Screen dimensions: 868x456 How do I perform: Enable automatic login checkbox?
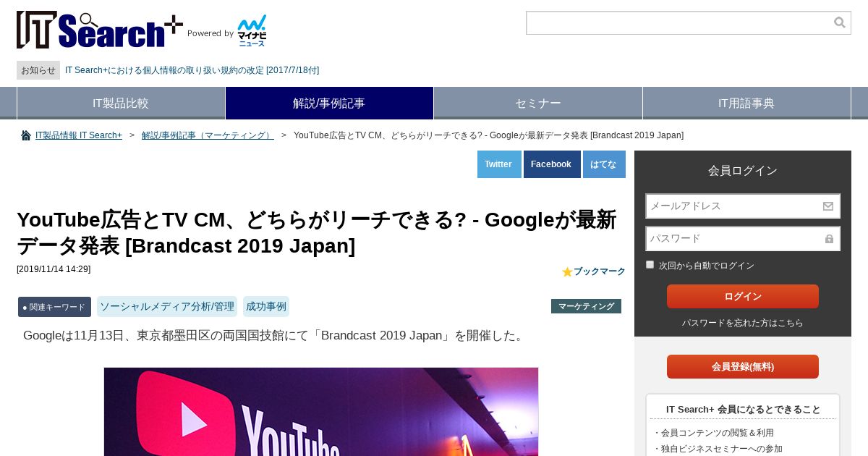coord(650,265)
